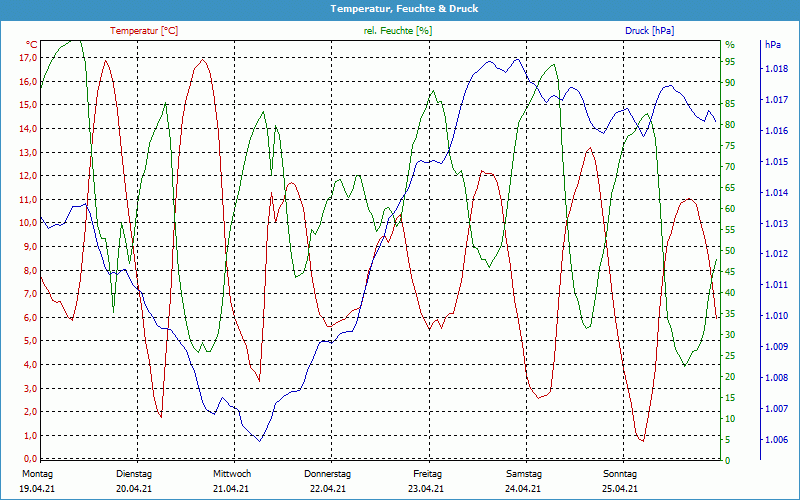
Task: Click pressure axis value '1.015'
Action: 777,162
